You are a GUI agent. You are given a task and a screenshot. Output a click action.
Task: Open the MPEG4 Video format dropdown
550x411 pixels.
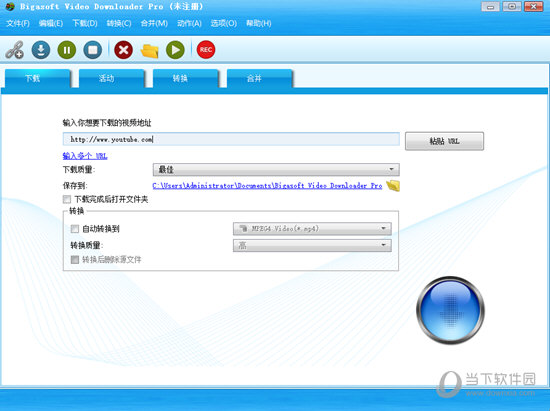click(x=312, y=229)
